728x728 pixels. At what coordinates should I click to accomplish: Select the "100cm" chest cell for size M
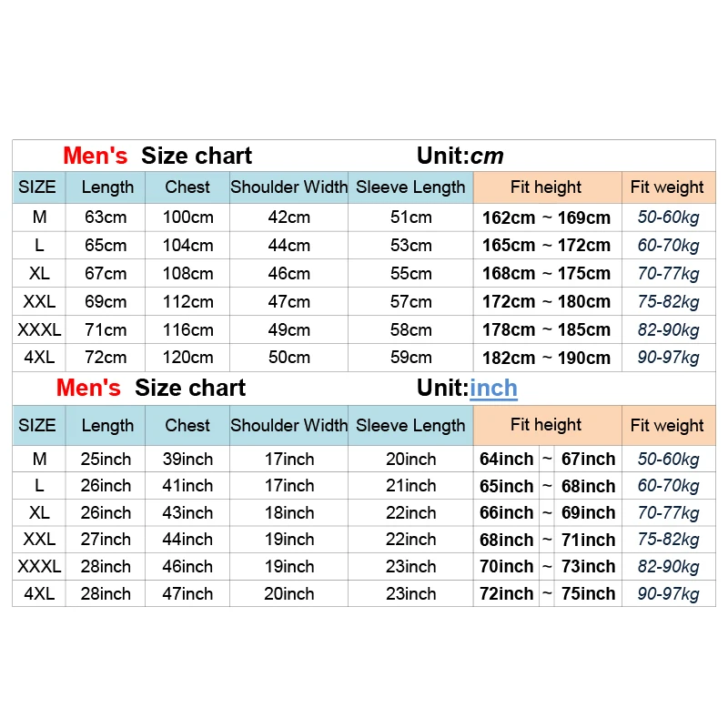(x=187, y=217)
